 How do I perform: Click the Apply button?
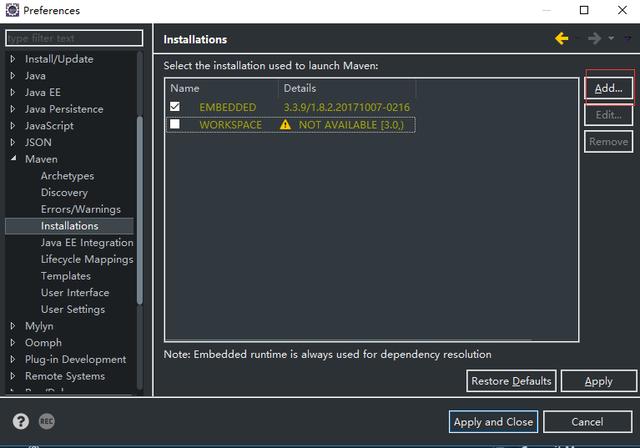[x=598, y=381]
